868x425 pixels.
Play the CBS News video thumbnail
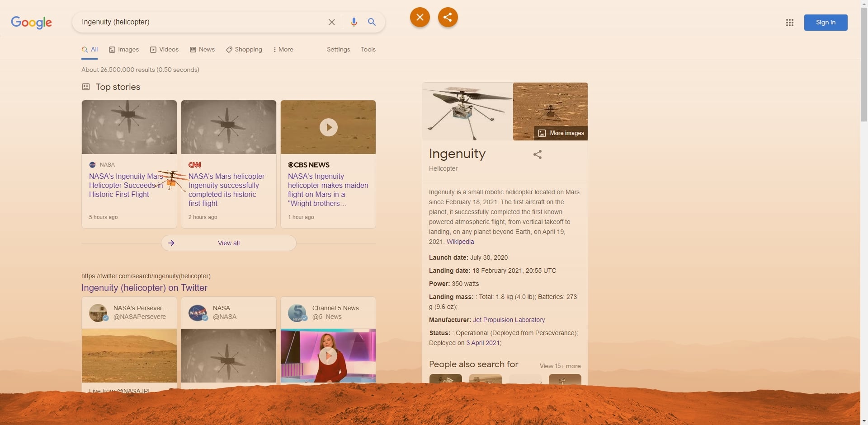tap(328, 127)
